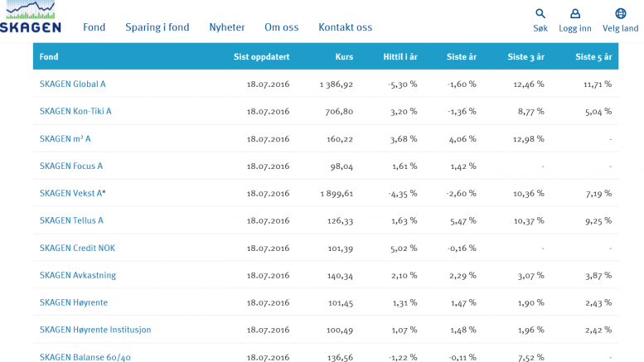Select Kurs value 140,34
644x362 pixels.
click(x=340, y=275)
